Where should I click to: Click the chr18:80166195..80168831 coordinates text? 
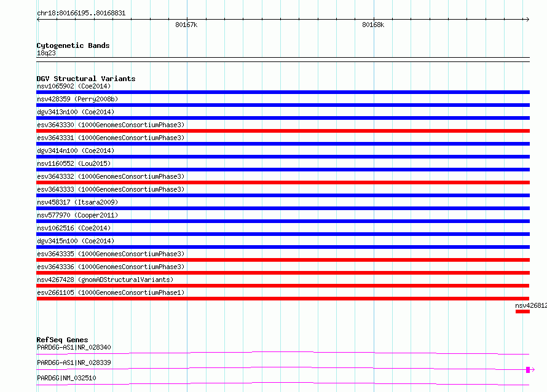[x=81, y=14]
